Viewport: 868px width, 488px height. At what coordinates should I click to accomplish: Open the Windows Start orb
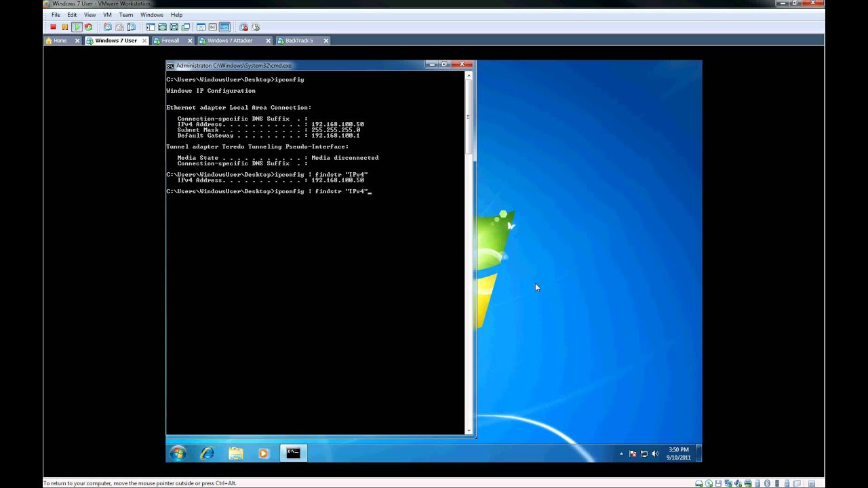[178, 453]
